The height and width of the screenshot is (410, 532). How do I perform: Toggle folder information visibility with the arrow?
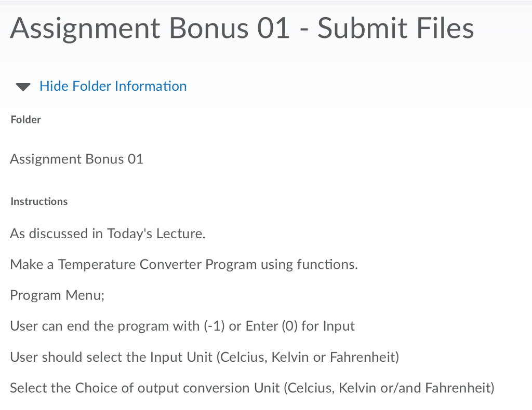pos(22,87)
